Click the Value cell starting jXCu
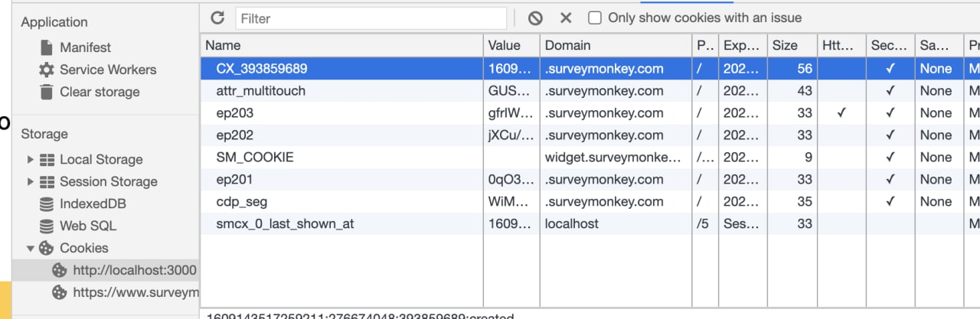The image size is (980, 319). pos(510,135)
